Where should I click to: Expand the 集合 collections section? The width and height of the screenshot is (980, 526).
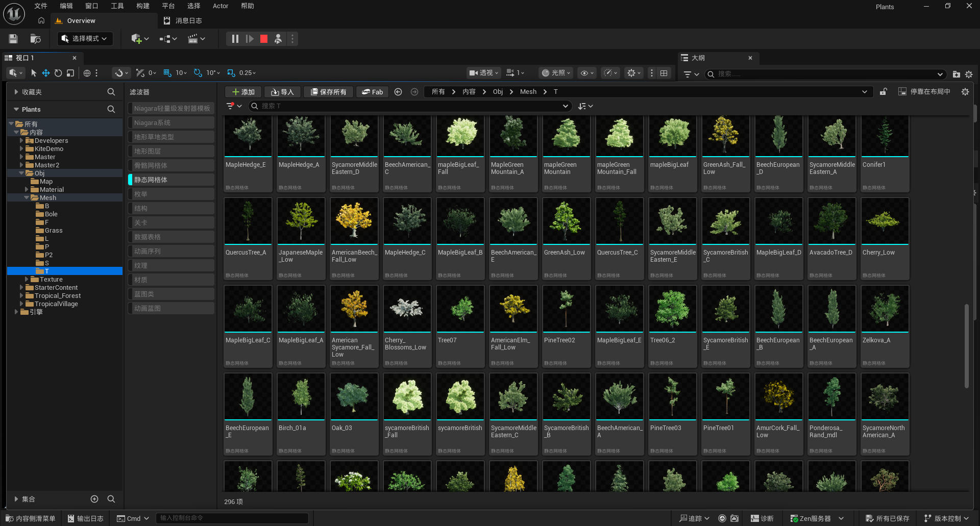(16, 499)
